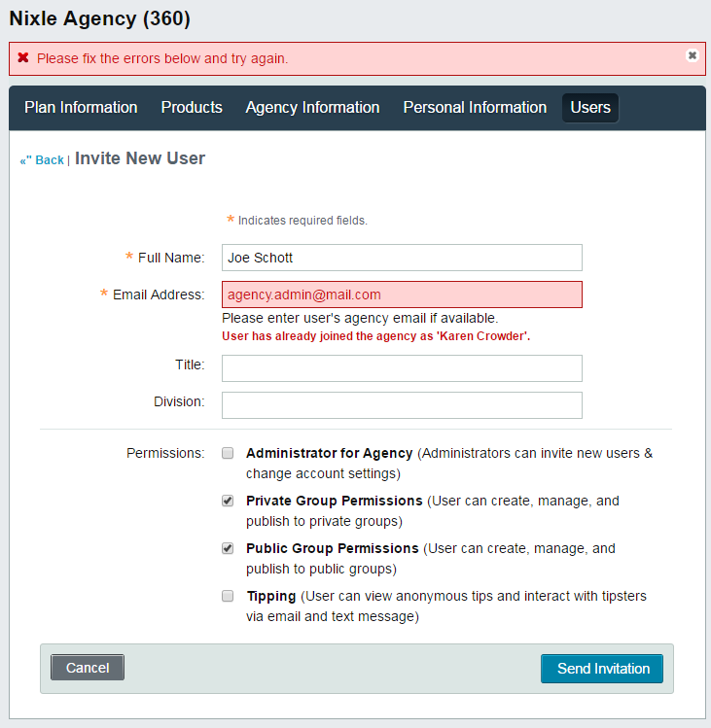Image resolution: width=711 pixels, height=728 pixels.
Task: Click the 'Indicates required fields' note
Action: [302, 221]
